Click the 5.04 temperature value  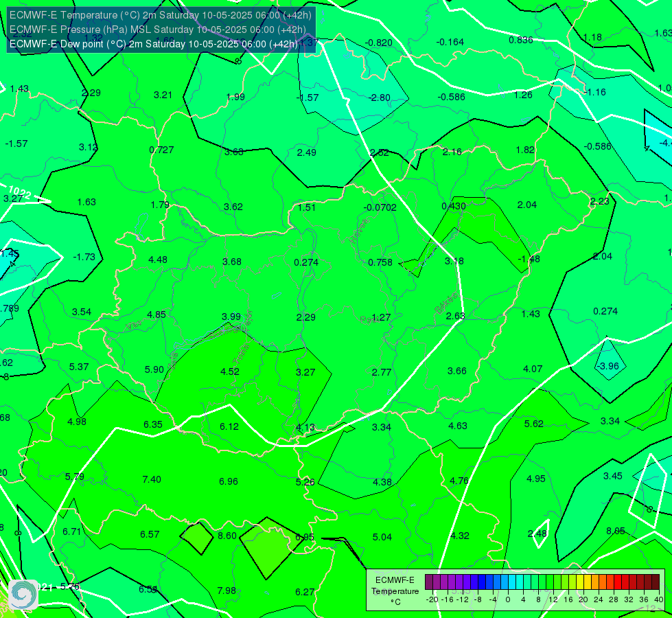click(382, 537)
